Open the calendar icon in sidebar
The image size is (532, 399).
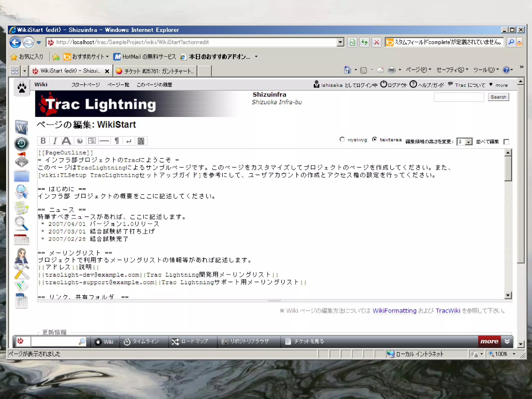pyautogui.click(x=21, y=240)
